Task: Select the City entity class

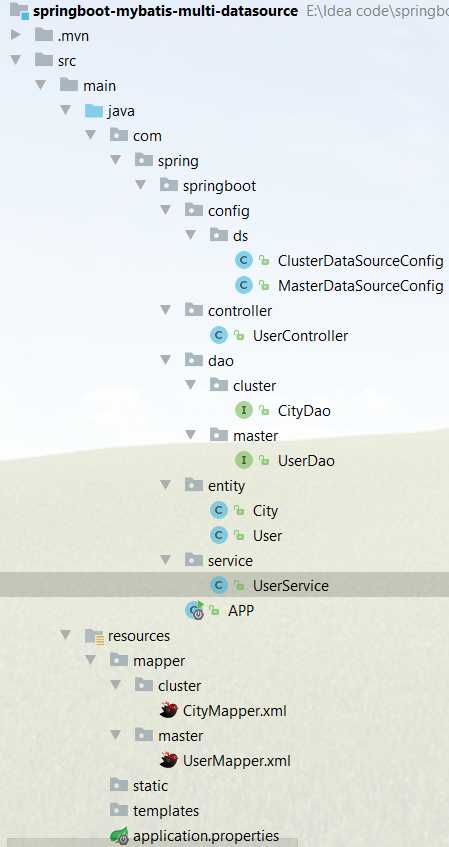Action: click(265, 510)
